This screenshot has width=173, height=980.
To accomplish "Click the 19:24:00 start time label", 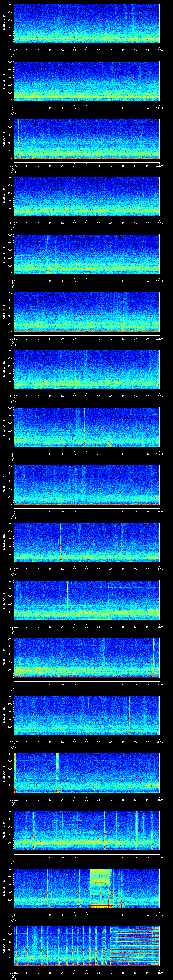I will [x=13, y=339].
